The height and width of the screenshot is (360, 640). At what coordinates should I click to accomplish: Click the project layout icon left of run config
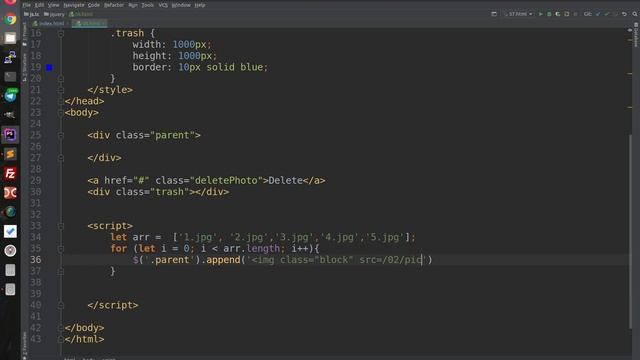[x=494, y=14]
